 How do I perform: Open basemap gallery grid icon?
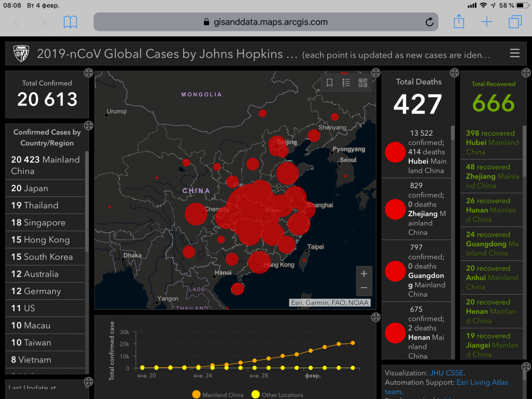pyautogui.click(x=363, y=82)
